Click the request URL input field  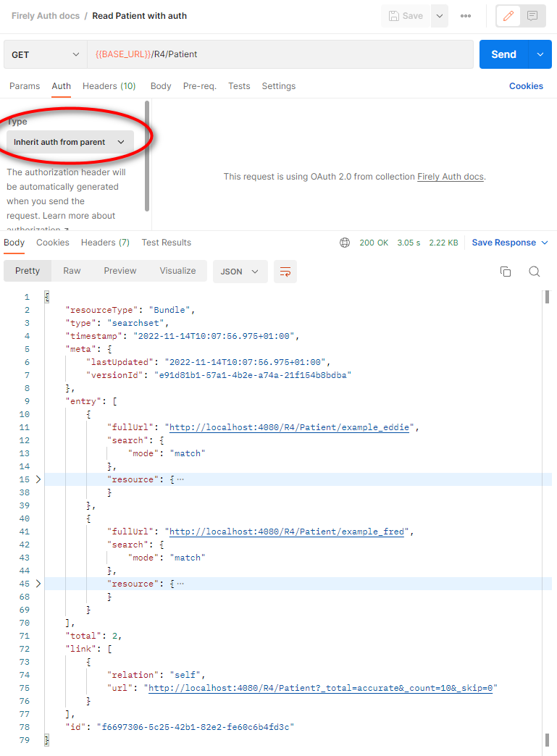click(280, 54)
